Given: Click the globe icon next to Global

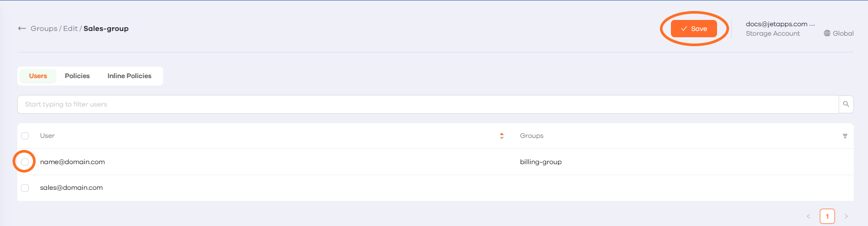Looking at the screenshot, I should 827,34.
